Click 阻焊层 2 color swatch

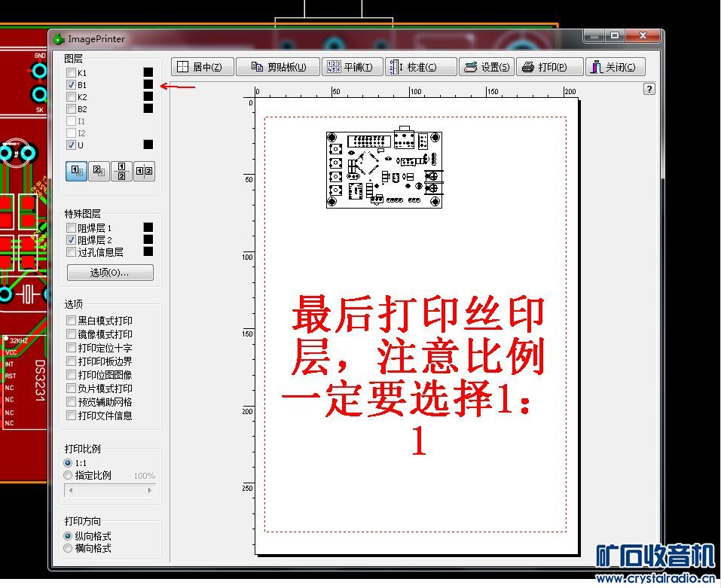pyautogui.click(x=148, y=239)
